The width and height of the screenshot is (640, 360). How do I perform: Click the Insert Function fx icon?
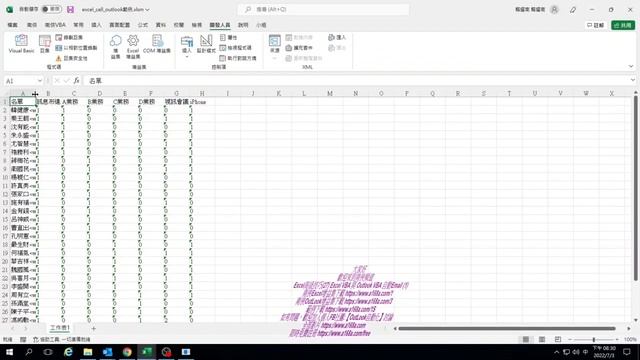coord(76,81)
